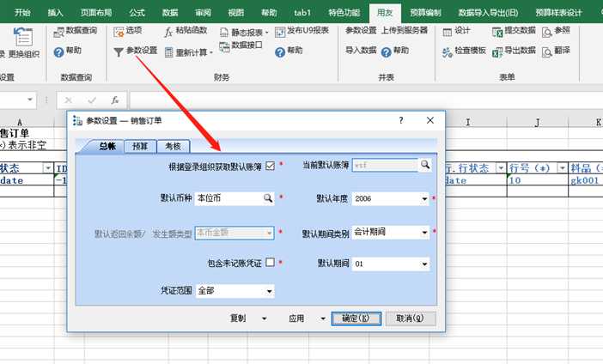Open 数据查询 ribbon button
Viewport: 603px width, 364px height.
tap(76, 31)
